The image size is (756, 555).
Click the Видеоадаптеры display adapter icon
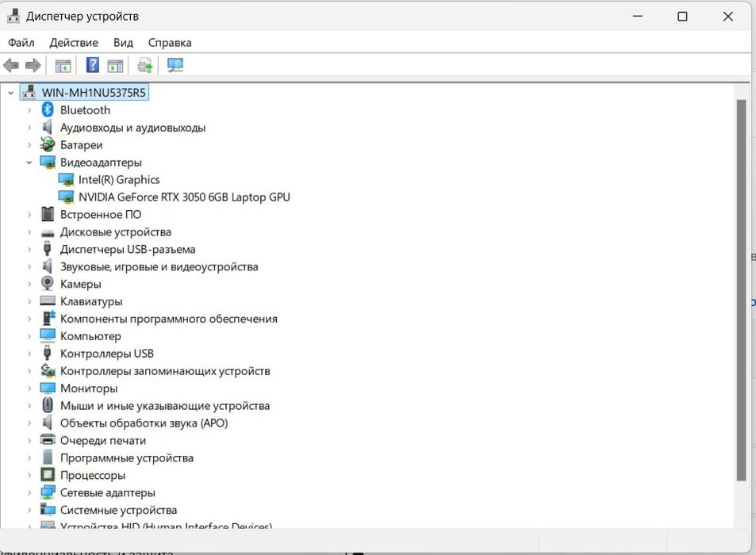(x=48, y=163)
